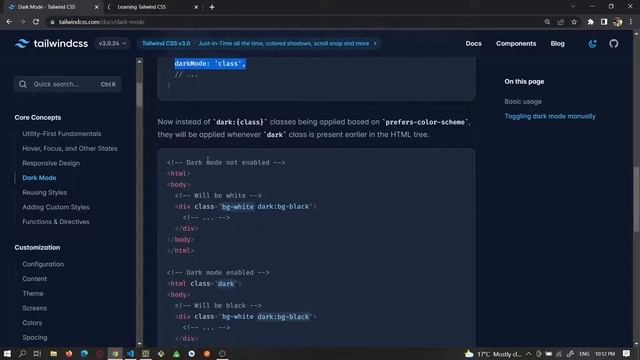Open the notification center icon
640x360 pixels.
[627, 354]
